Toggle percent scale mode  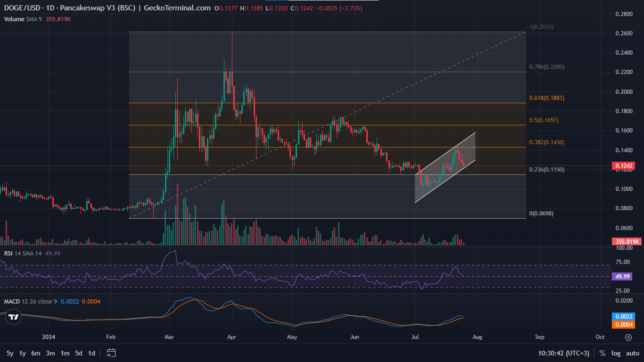click(603, 353)
